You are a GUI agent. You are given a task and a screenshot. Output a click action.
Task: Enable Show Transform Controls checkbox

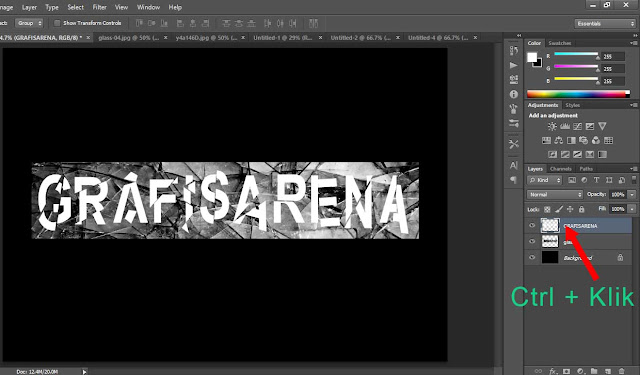57,23
